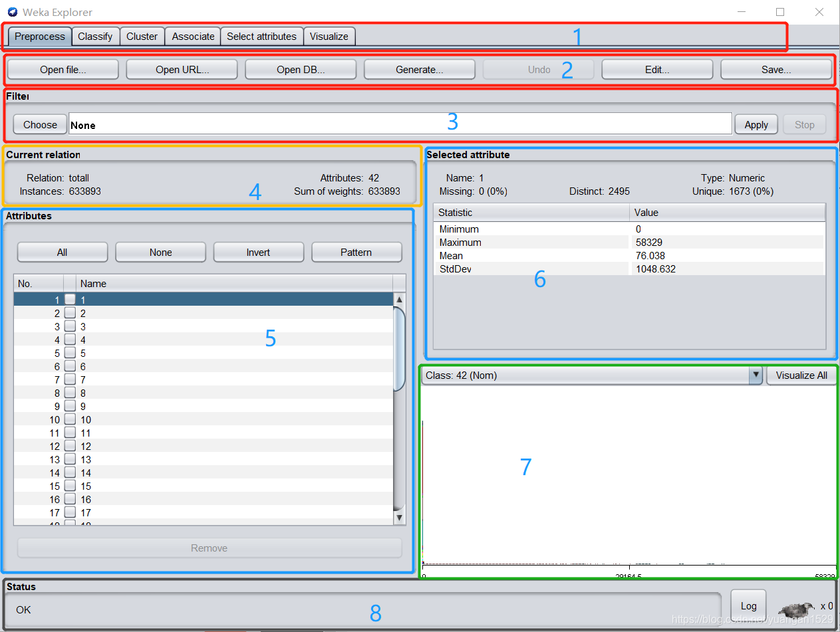840x632 pixels.
Task: Tick the checkbox for attribute 6
Action: click(x=70, y=366)
